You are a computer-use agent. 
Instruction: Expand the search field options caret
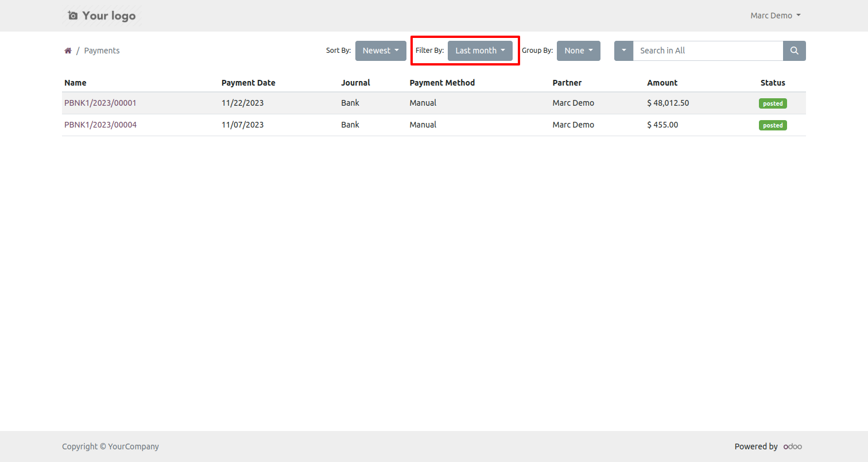tap(623, 51)
